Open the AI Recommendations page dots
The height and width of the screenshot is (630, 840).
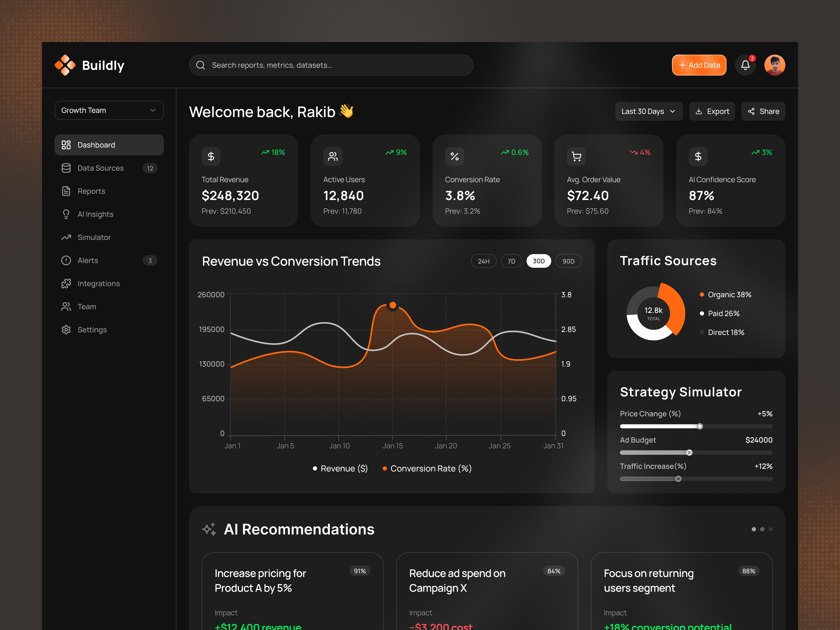tap(762, 529)
